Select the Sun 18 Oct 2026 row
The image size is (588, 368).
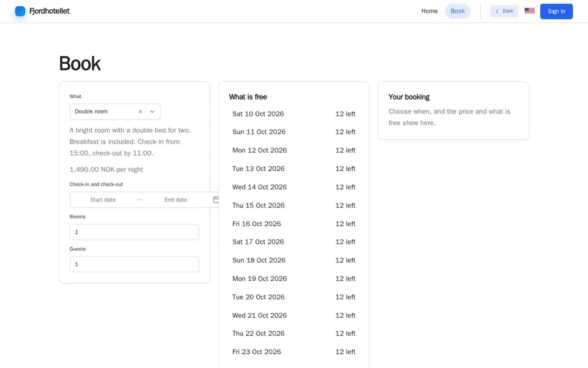point(293,260)
